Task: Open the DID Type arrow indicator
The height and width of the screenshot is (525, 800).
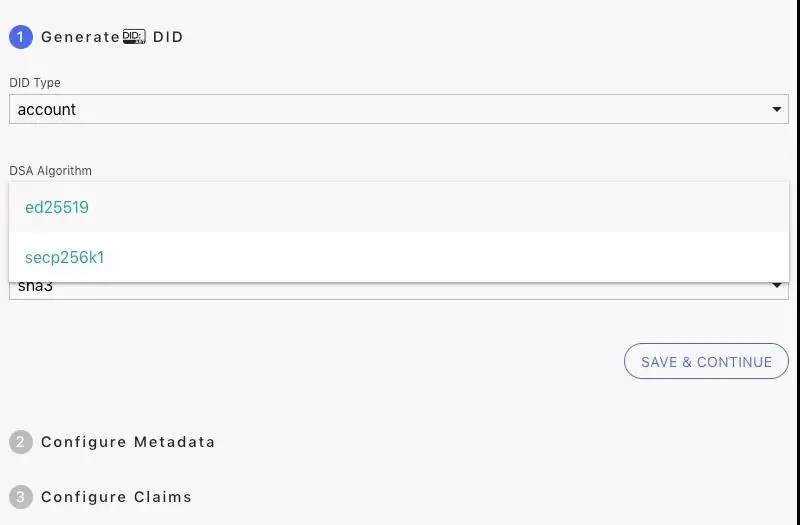Action: [x=777, y=109]
